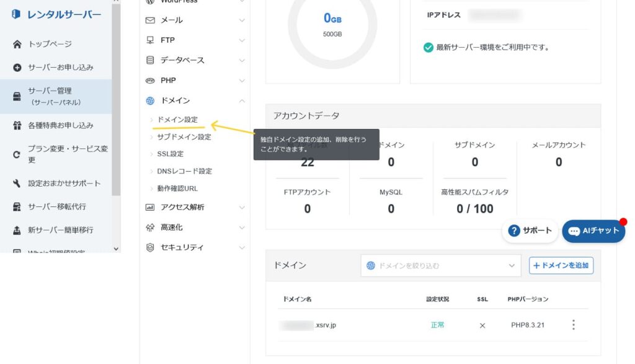Open SSL設定 submenu item
The image size is (635, 364).
(x=170, y=154)
